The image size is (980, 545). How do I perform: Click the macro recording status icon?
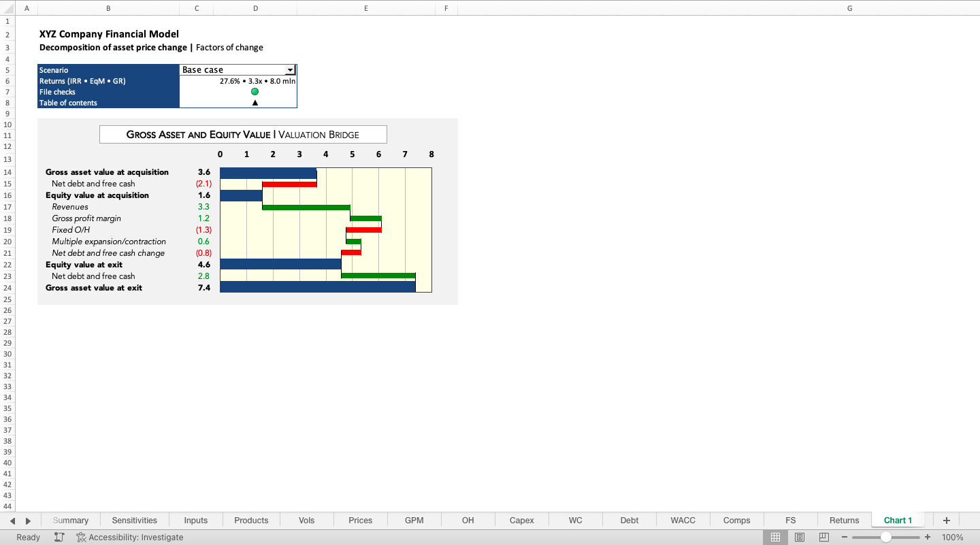tap(59, 537)
